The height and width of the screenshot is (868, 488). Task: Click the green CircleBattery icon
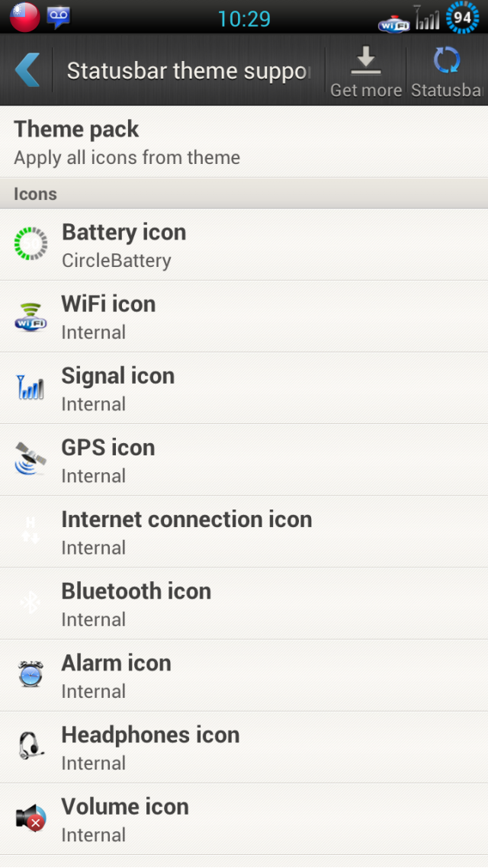click(x=31, y=243)
